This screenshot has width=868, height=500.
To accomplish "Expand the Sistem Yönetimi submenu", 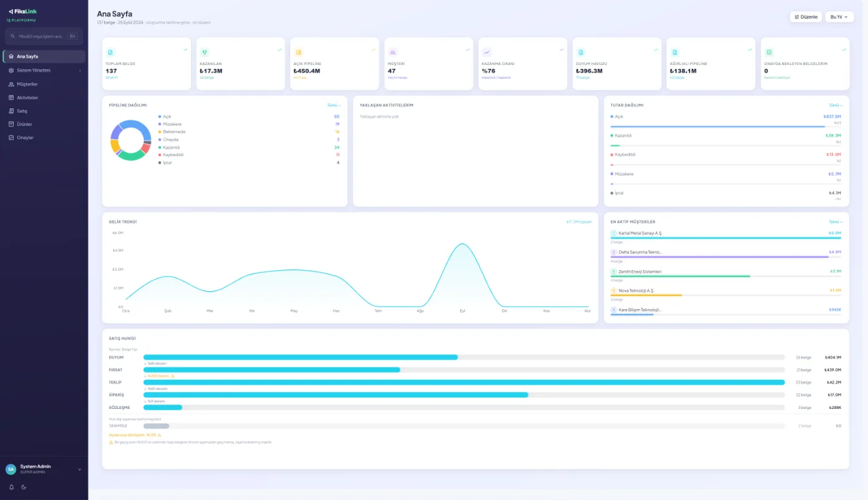I will click(x=43, y=70).
